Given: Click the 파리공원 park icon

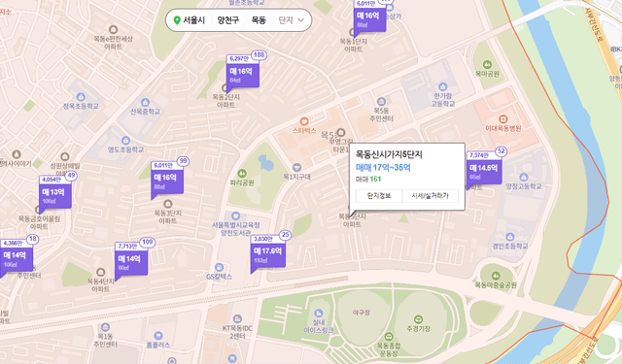Looking at the screenshot, I should (242, 174).
